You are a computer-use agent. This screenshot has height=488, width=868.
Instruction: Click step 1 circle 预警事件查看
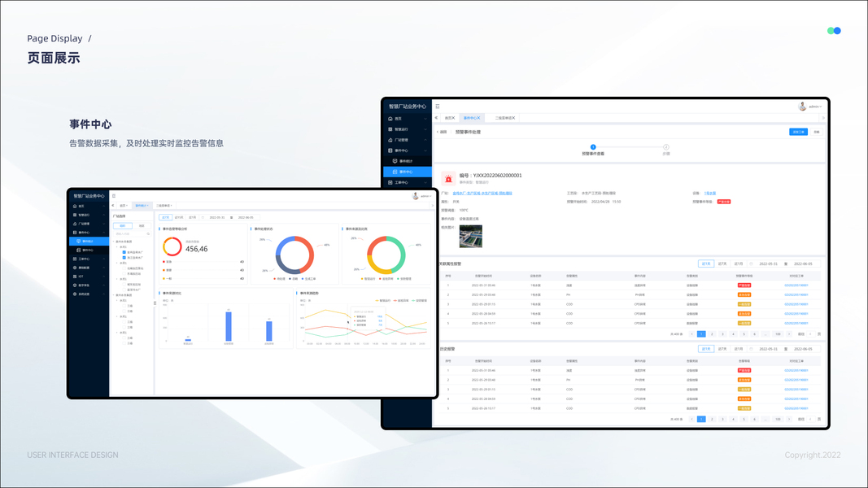click(593, 147)
